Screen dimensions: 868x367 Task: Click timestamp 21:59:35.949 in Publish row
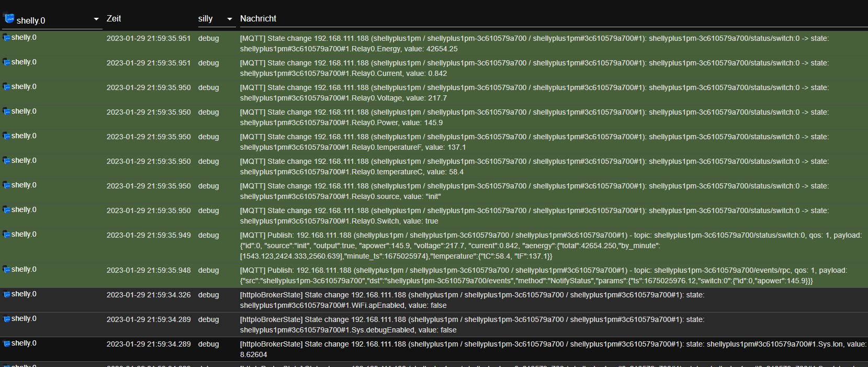(149, 235)
